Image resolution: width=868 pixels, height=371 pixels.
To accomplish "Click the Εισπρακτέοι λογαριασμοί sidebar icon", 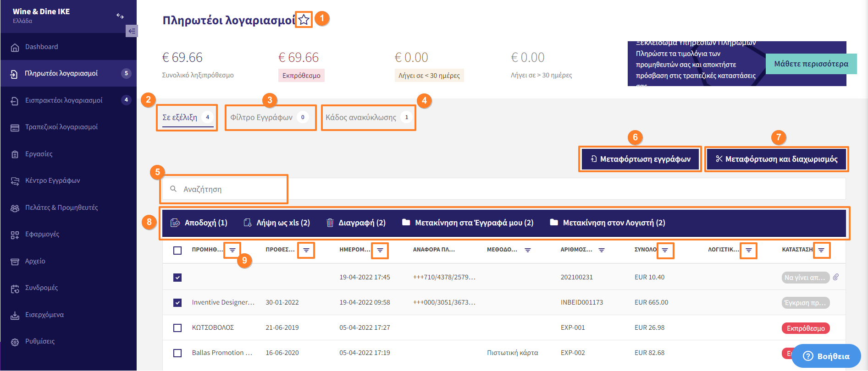I will pos(15,101).
